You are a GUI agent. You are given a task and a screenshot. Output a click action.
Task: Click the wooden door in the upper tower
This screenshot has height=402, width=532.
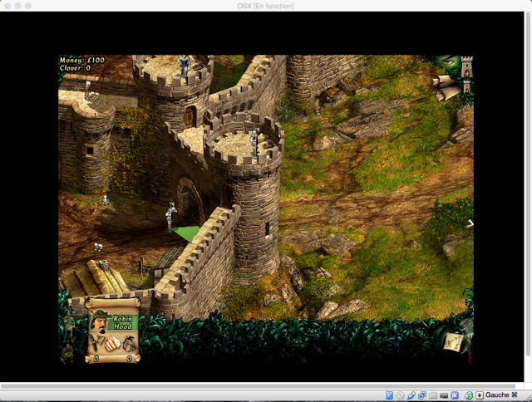point(190,116)
